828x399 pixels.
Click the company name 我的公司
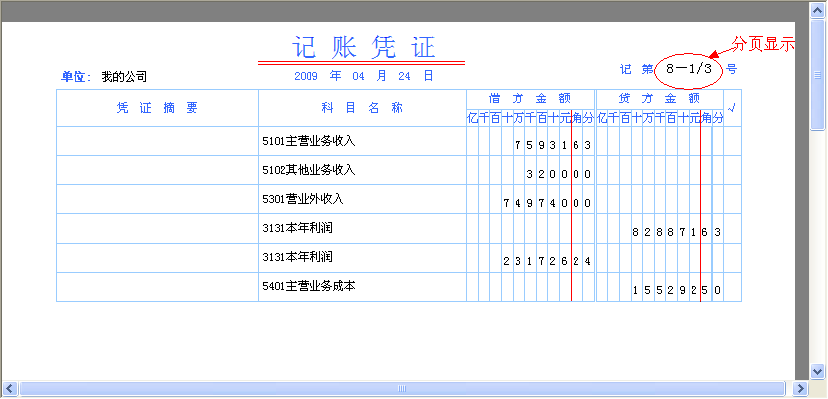pyautogui.click(x=124, y=77)
